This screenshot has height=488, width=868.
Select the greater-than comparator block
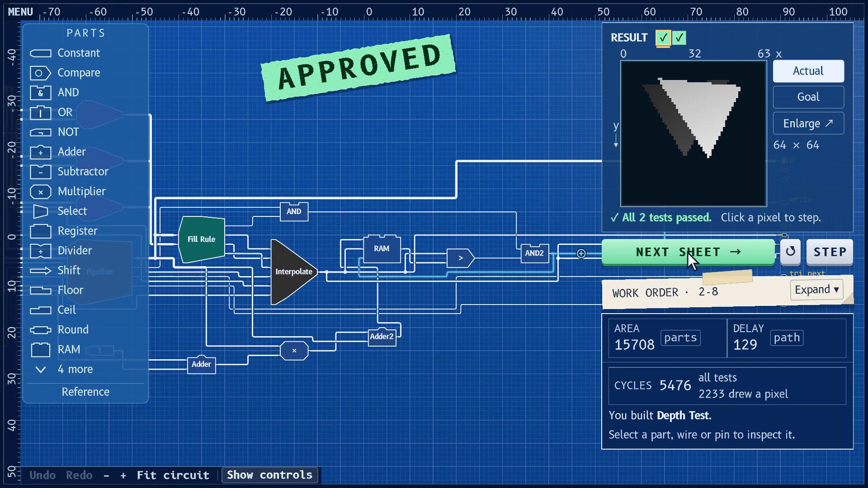pyautogui.click(x=461, y=258)
